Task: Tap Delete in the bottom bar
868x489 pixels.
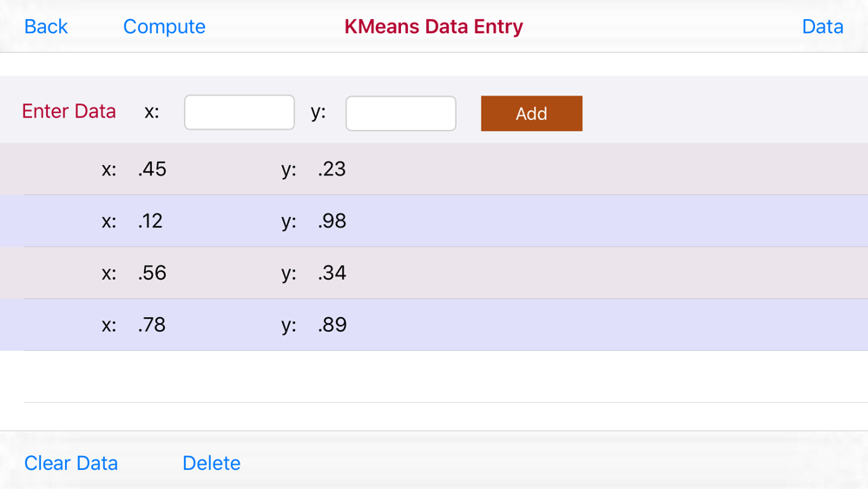Action: click(x=212, y=463)
